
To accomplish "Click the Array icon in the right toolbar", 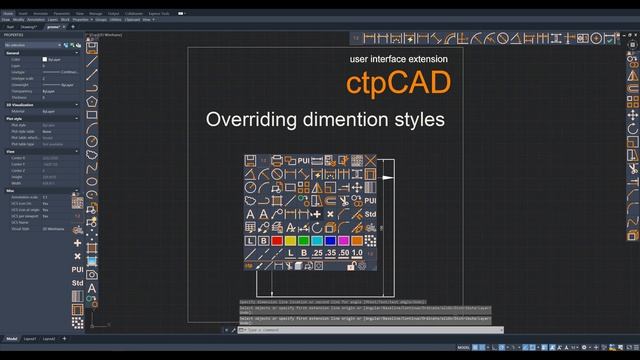I will [633, 102].
